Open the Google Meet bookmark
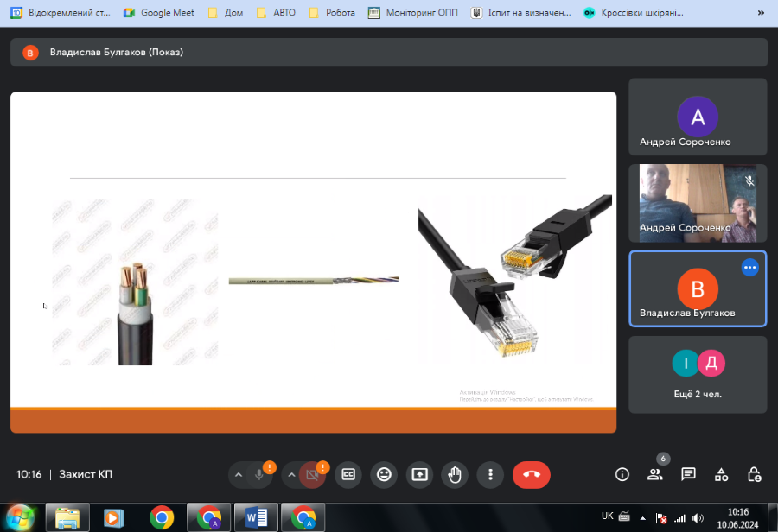Image resolution: width=778 pixels, height=532 pixels. click(x=159, y=13)
